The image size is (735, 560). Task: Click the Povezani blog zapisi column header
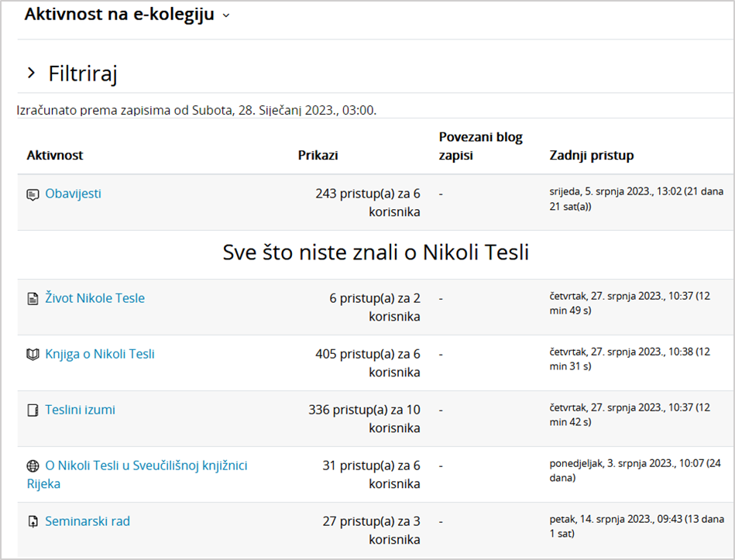click(x=480, y=146)
